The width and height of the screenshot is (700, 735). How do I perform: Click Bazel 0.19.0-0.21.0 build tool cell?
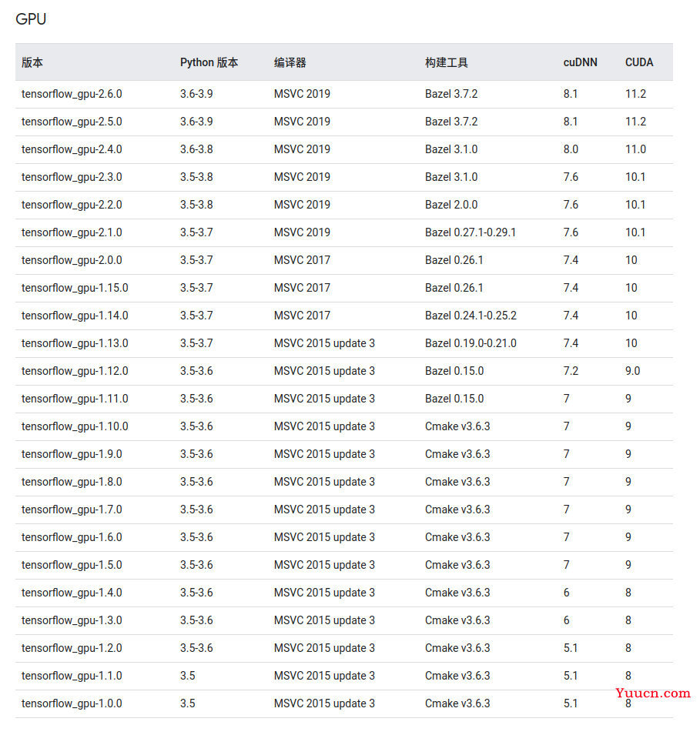point(471,343)
